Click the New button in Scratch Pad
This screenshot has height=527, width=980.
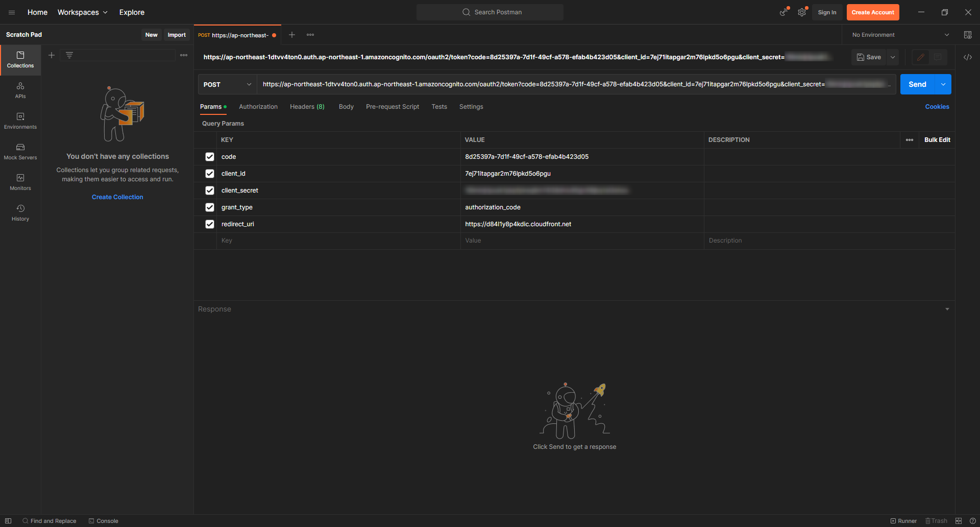pos(151,35)
